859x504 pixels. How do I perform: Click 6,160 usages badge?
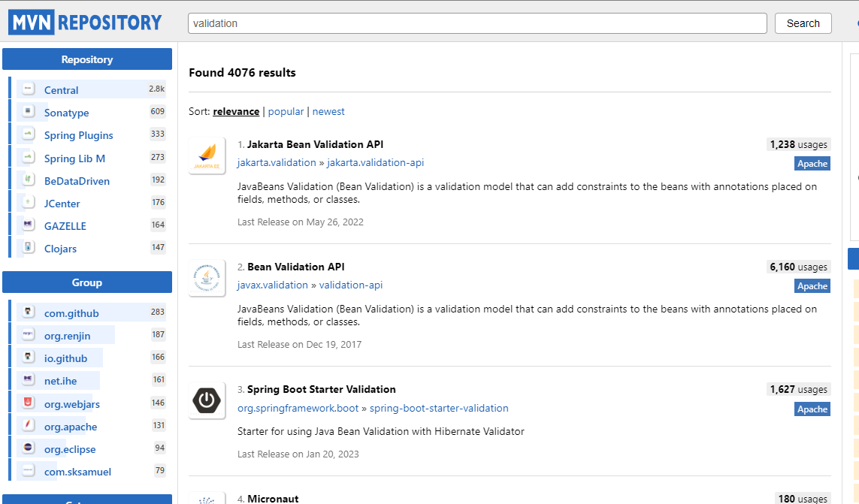(799, 267)
